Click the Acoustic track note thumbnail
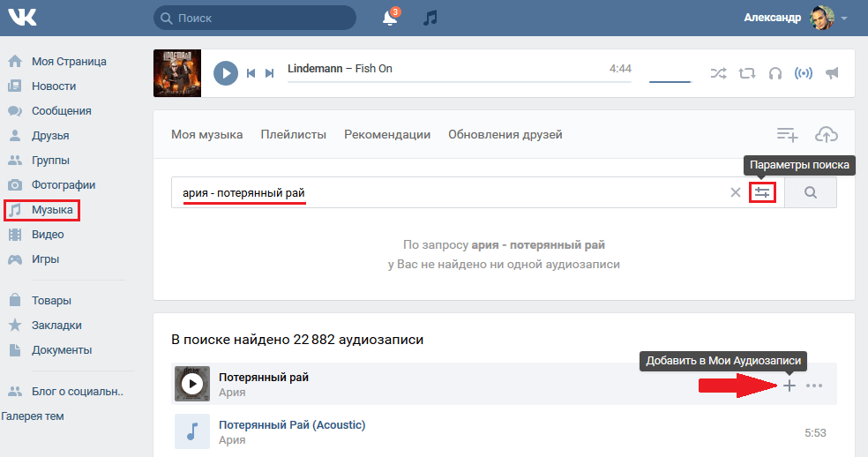 pos(192,431)
